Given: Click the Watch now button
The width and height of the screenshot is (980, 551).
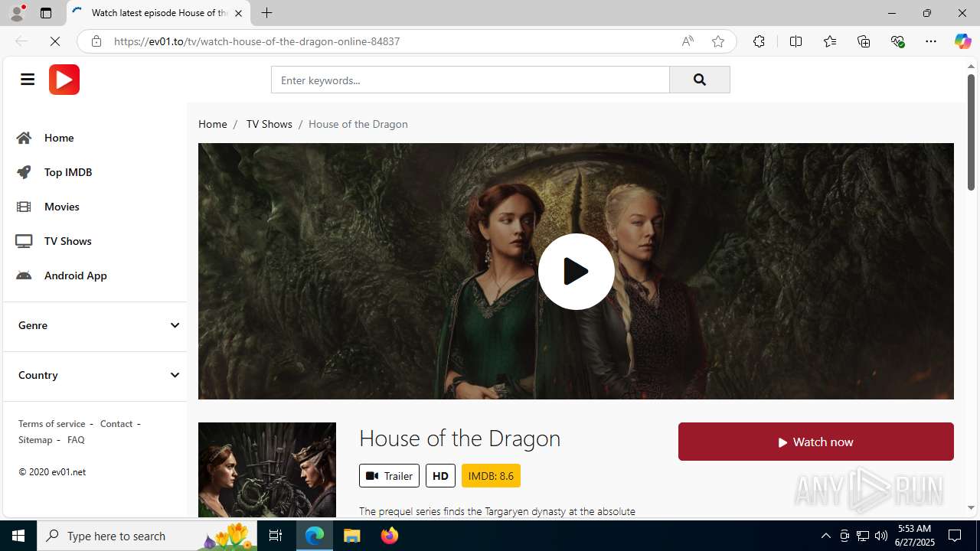Looking at the screenshot, I should click(x=815, y=442).
